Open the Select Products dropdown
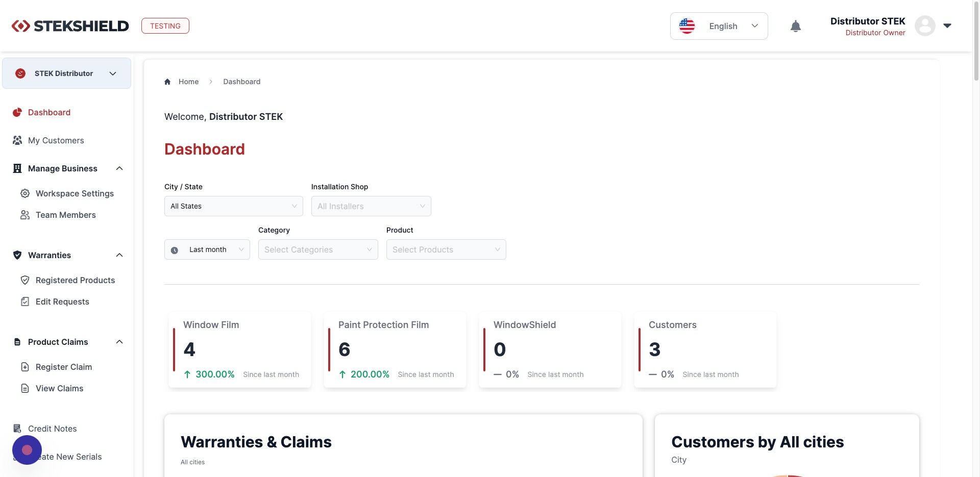980x477 pixels. pyautogui.click(x=446, y=249)
